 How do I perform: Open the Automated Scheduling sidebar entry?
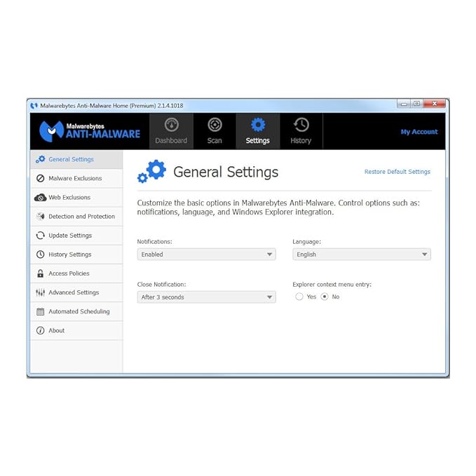[76, 311]
